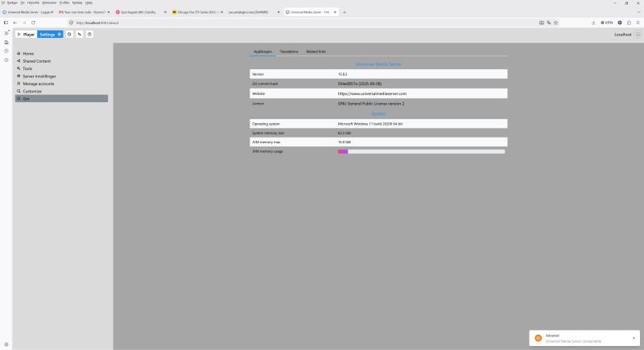Click the 63.2 GiB system memory value
This screenshot has width=644, height=350.
point(345,133)
